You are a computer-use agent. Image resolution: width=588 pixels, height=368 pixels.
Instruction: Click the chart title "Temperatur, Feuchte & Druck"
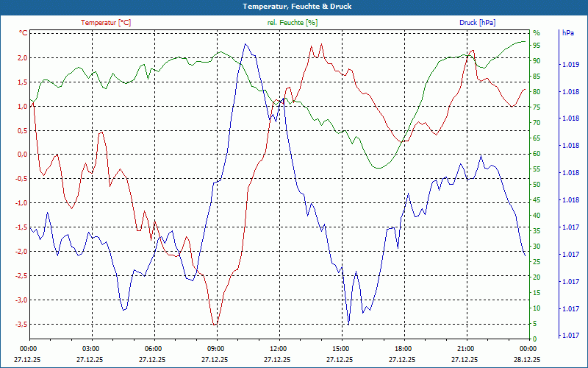297,7
